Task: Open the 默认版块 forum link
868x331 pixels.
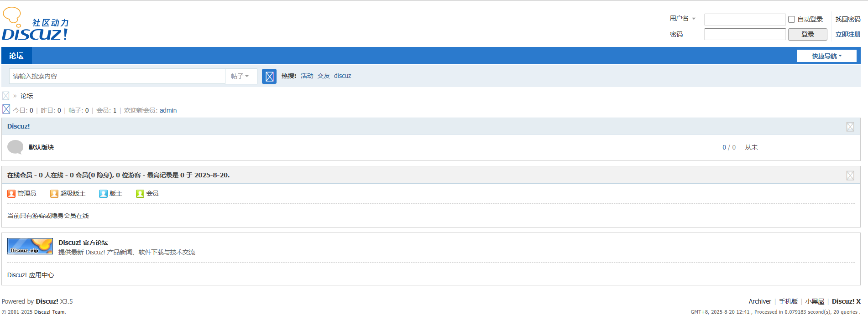Action: (x=41, y=147)
